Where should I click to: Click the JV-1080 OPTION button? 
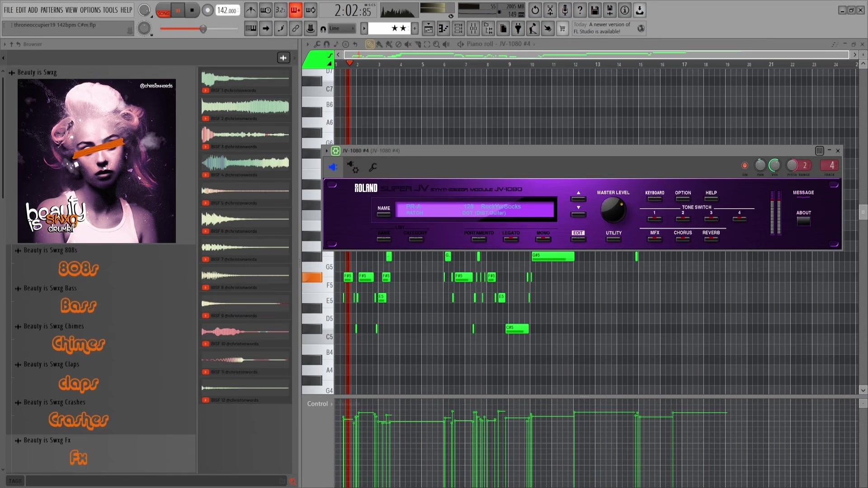click(683, 199)
